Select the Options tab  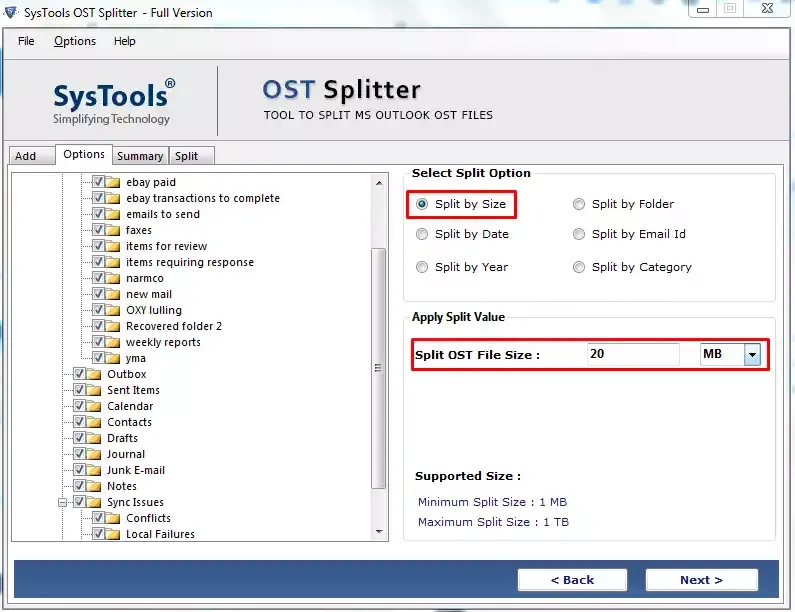click(x=84, y=154)
